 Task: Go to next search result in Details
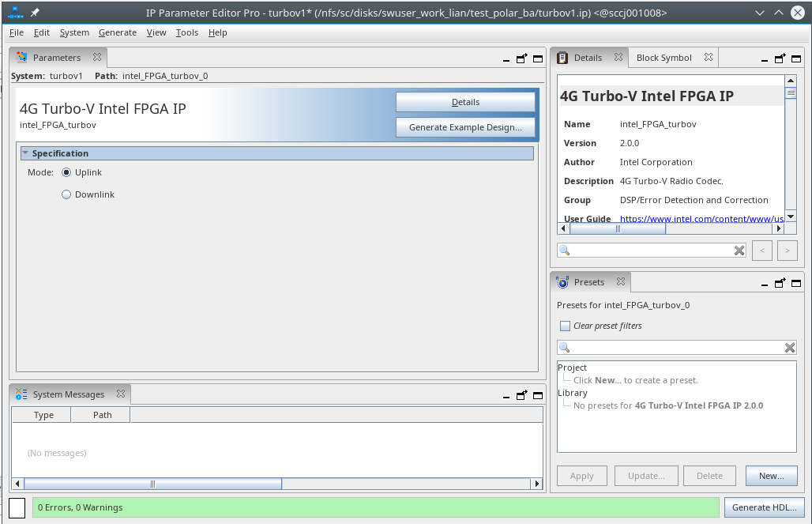(x=788, y=251)
